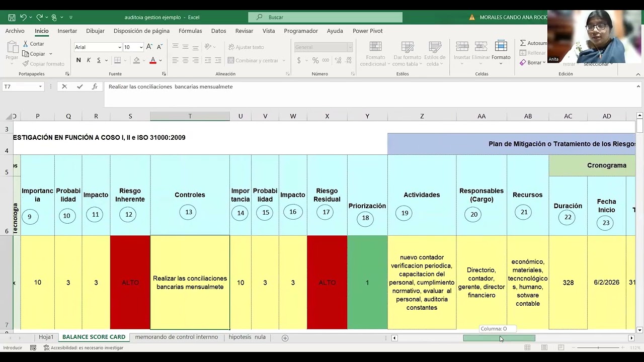The width and height of the screenshot is (644, 362).
Task: Click the Redo arrow icon
Action: (39, 17)
